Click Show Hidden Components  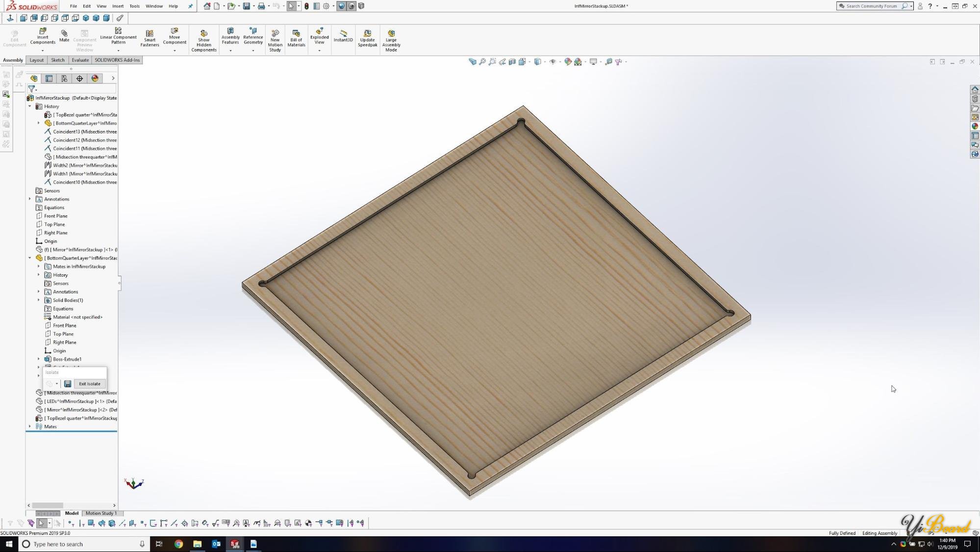(x=204, y=40)
